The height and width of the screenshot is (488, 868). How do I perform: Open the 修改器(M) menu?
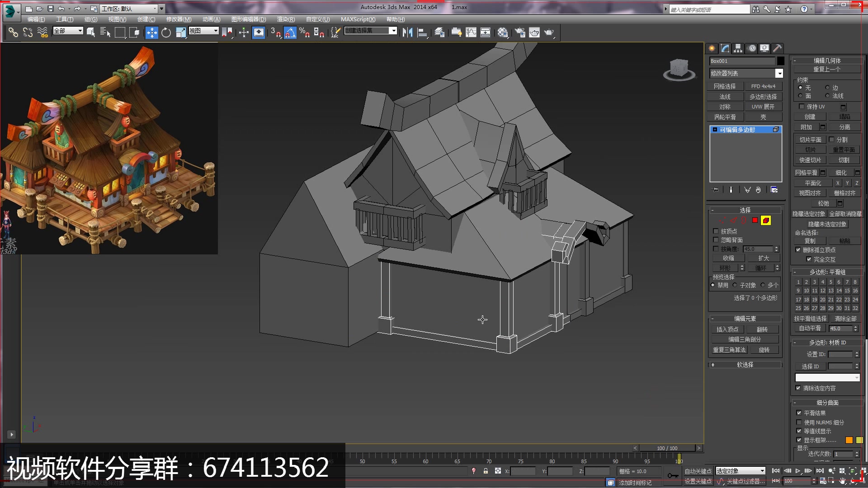[179, 19]
